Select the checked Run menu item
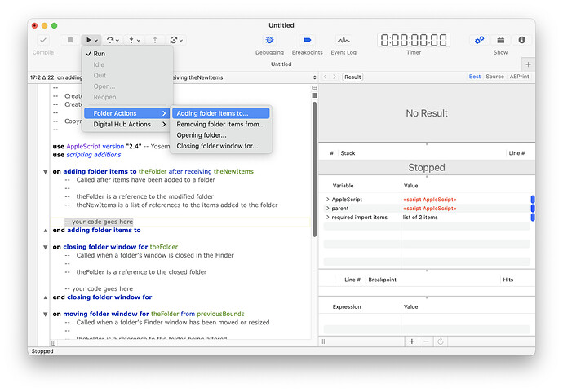This screenshot has height=392, width=563. coord(127,54)
